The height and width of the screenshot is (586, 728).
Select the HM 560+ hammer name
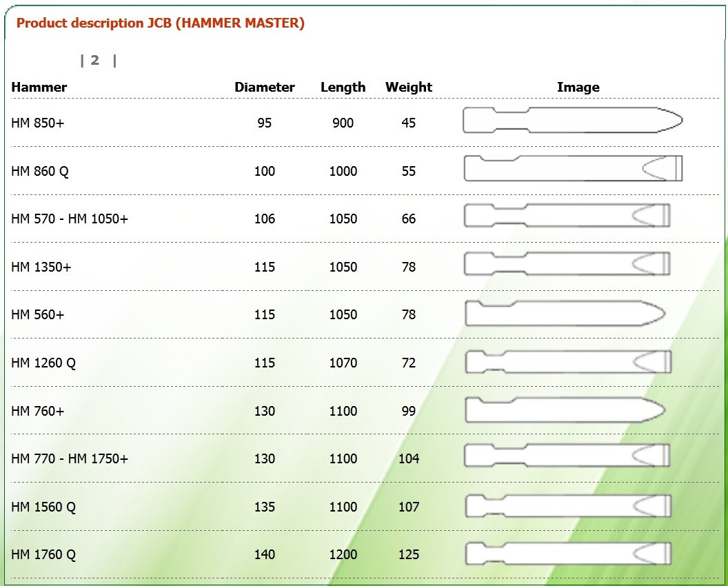tap(38, 314)
